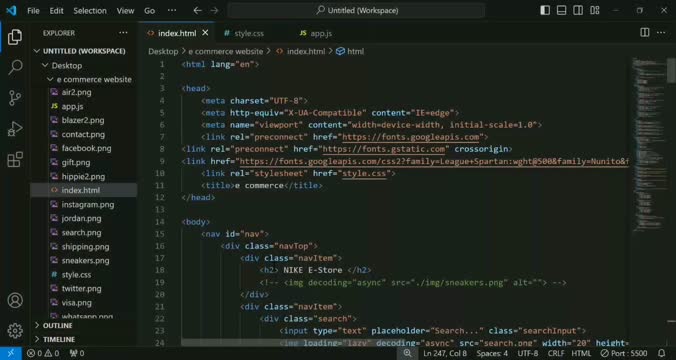Click the Port : 5500 Live Server button

624,354
